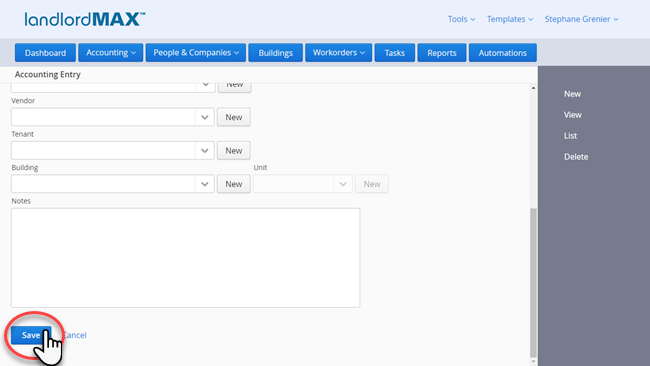Click the New button beside Tenant
Image resolution: width=650 pixels, height=366 pixels.
coord(234,150)
